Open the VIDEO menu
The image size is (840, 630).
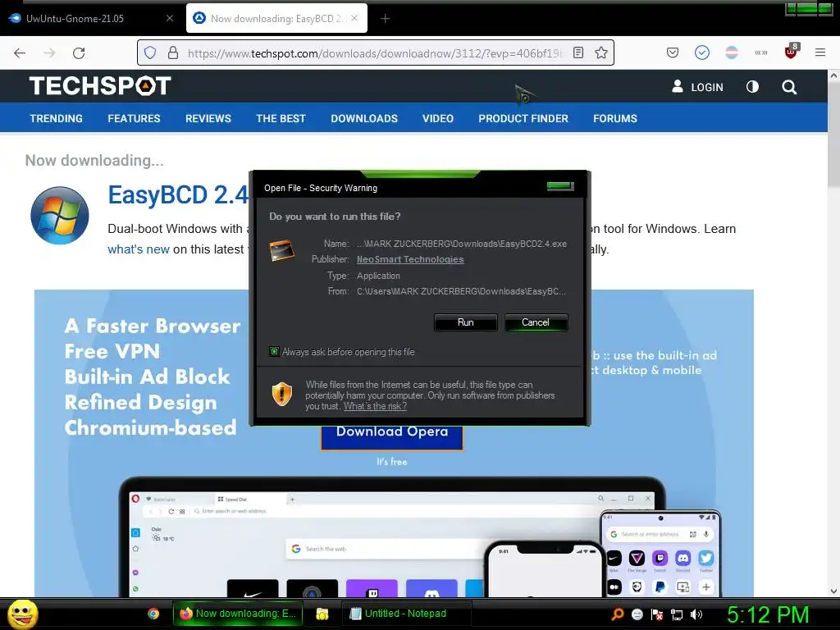click(438, 118)
